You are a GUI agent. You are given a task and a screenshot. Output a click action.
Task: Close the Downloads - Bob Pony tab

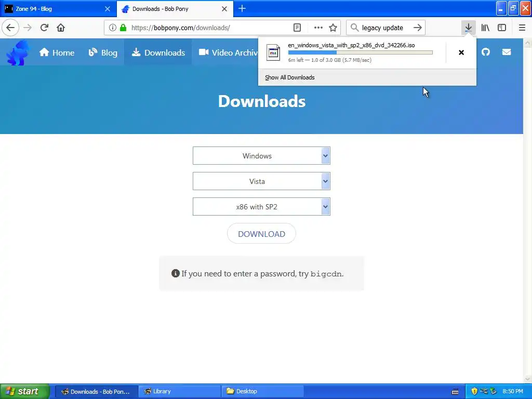click(x=224, y=9)
